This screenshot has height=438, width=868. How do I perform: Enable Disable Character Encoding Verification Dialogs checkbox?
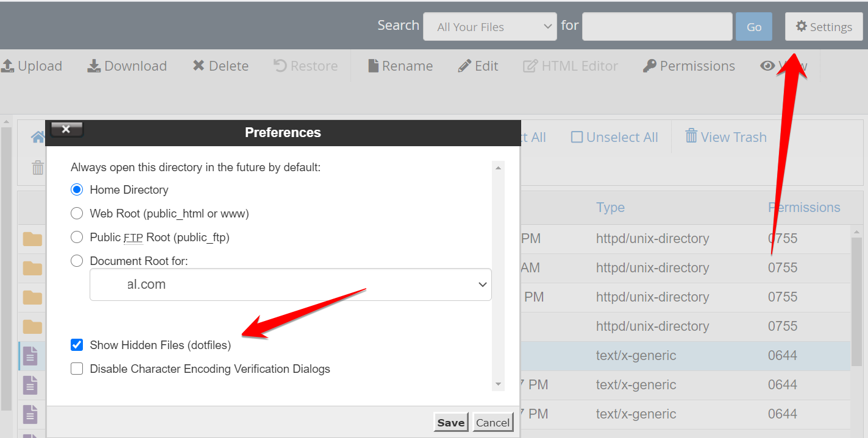[77, 369]
